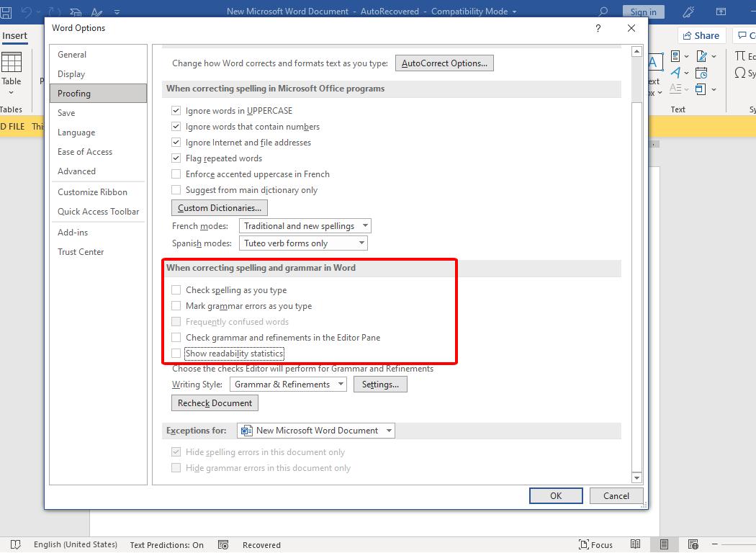Click the Text Box icon in ribbon

(654, 63)
